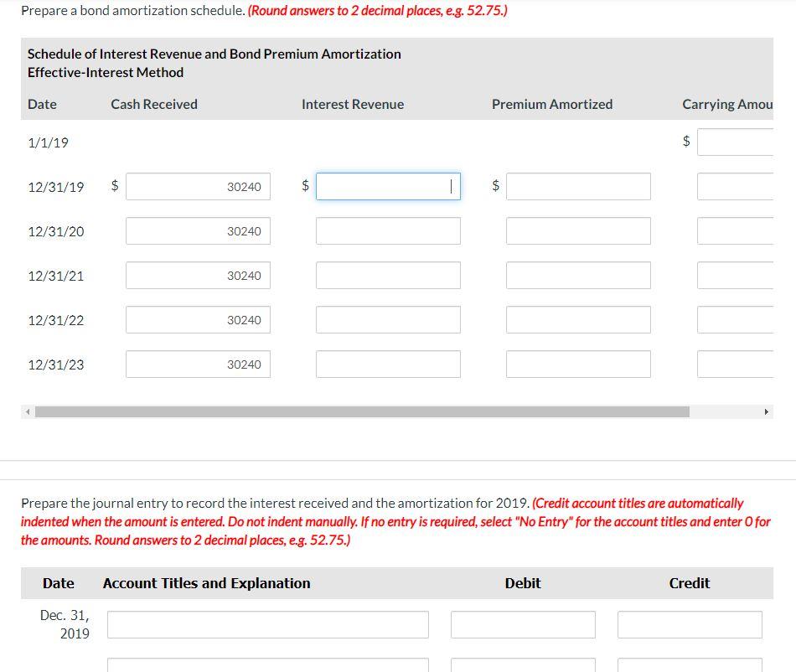Click the Interest Revenue field for 12/31/20
This screenshot has width=796, height=672.
(x=388, y=230)
